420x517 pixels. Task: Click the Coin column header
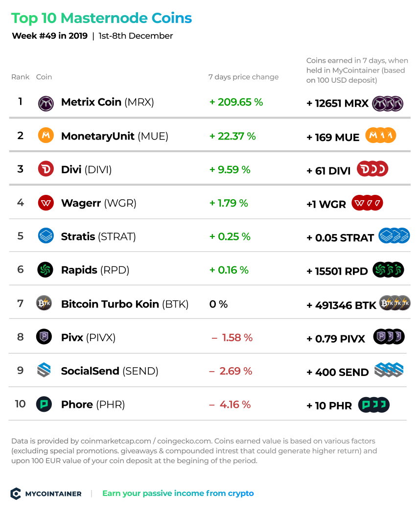[44, 77]
